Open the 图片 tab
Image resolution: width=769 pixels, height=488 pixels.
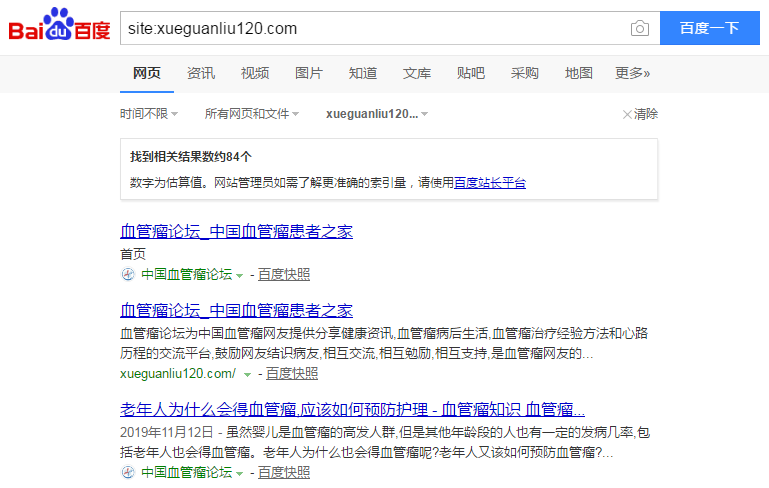tap(309, 74)
